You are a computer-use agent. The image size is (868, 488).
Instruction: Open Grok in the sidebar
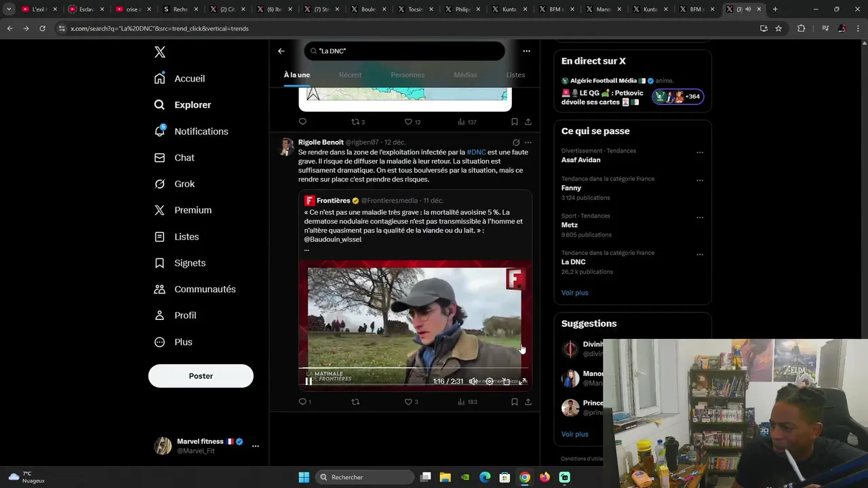pyautogui.click(x=174, y=184)
